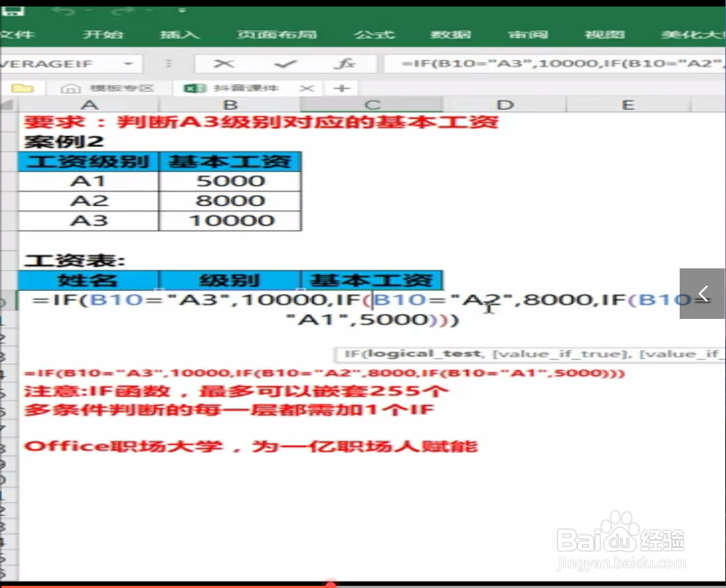Click the video progress bar knob
Screen dimensions: 726x588
(331, 585)
